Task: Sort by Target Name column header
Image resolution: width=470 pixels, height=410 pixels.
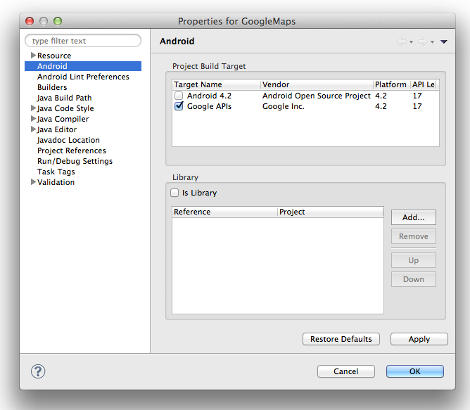Action: (x=216, y=85)
